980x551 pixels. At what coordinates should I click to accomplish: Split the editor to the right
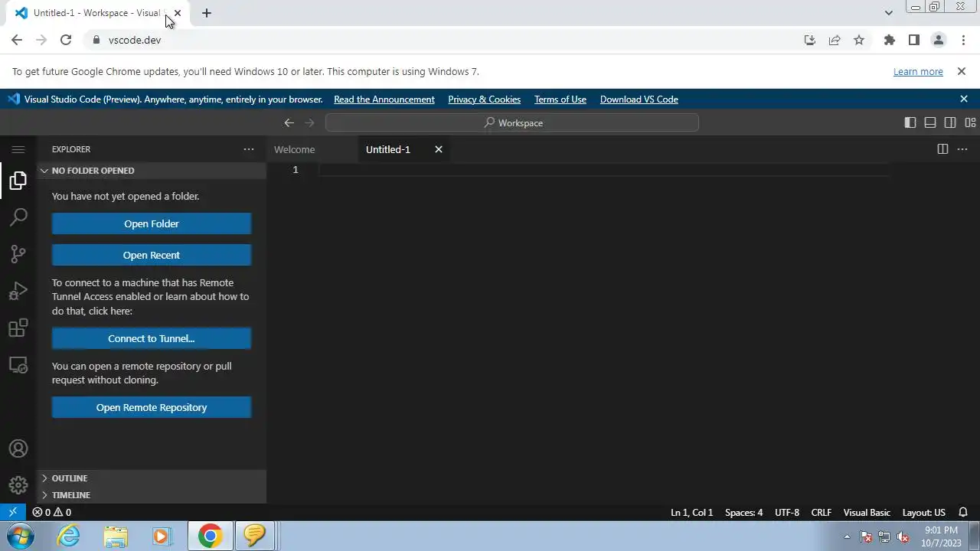[942, 149]
